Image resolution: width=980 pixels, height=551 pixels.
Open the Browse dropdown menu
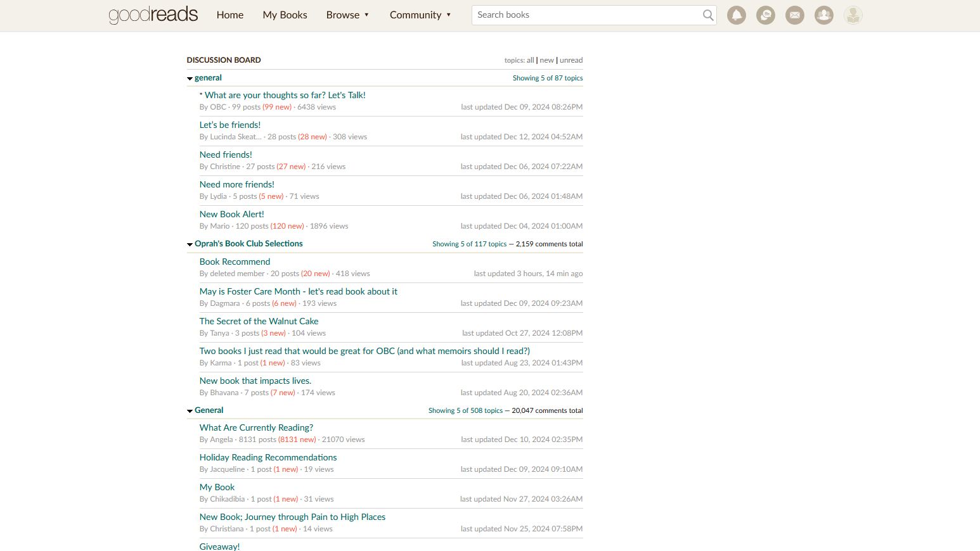(347, 15)
